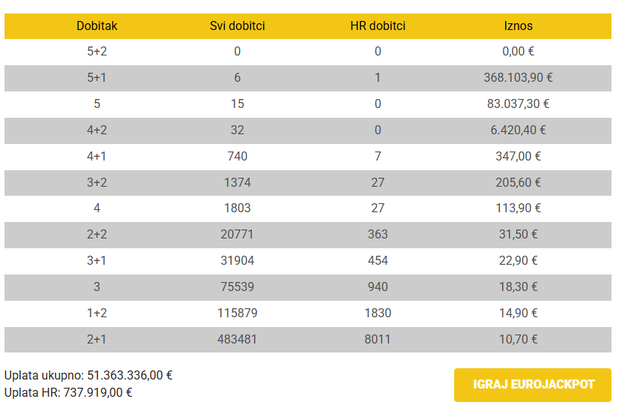
Task: Select the 5+2 prize tier cell
Action: coord(95,51)
